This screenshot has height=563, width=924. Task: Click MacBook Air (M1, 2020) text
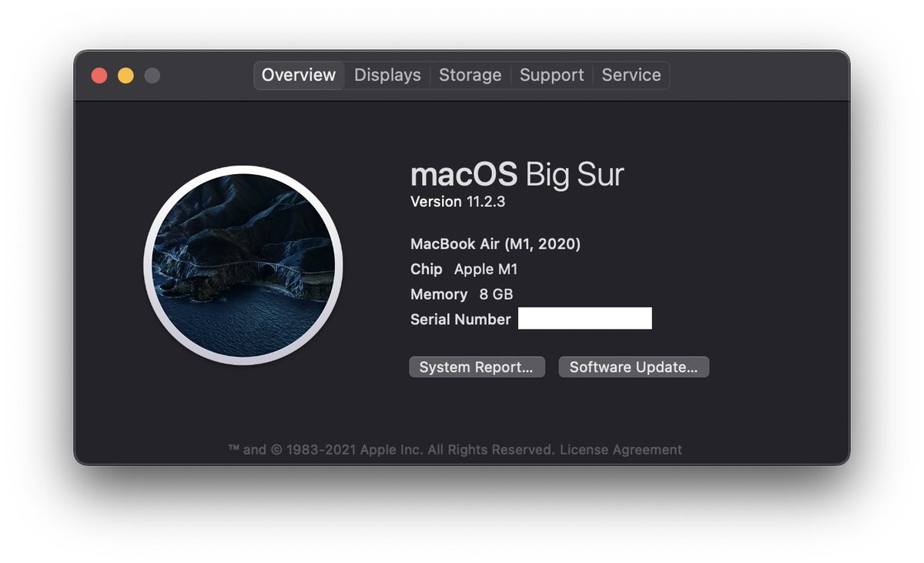tap(495, 244)
